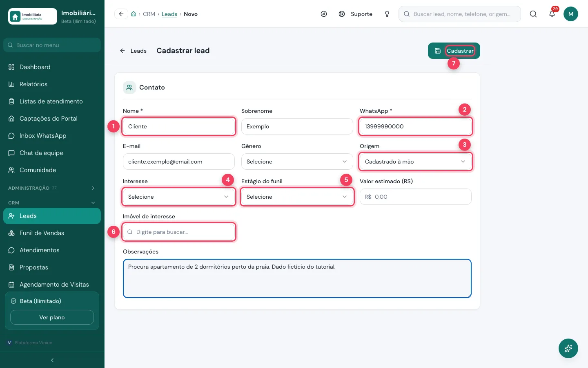Go to Propostas

[x=52, y=267]
